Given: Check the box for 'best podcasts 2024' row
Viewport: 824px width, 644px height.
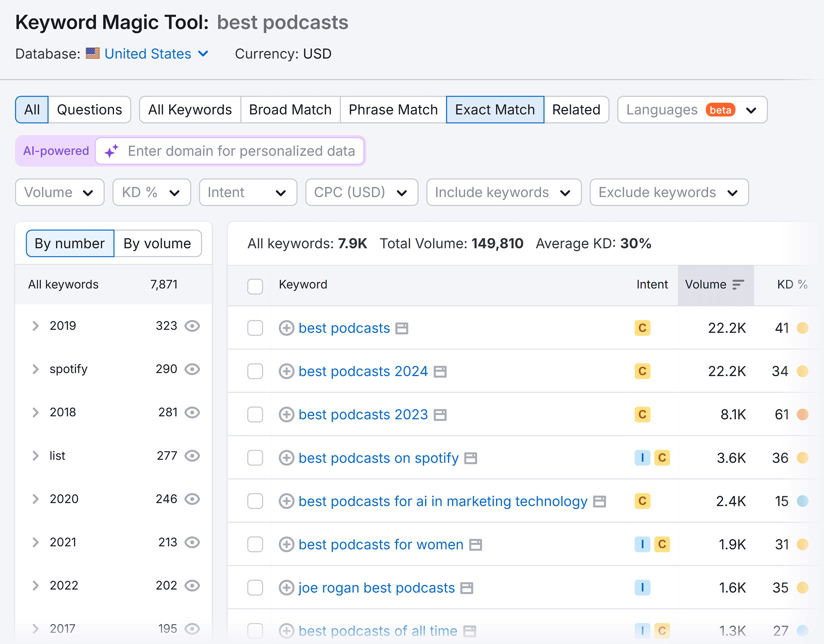Looking at the screenshot, I should click(x=255, y=371).
